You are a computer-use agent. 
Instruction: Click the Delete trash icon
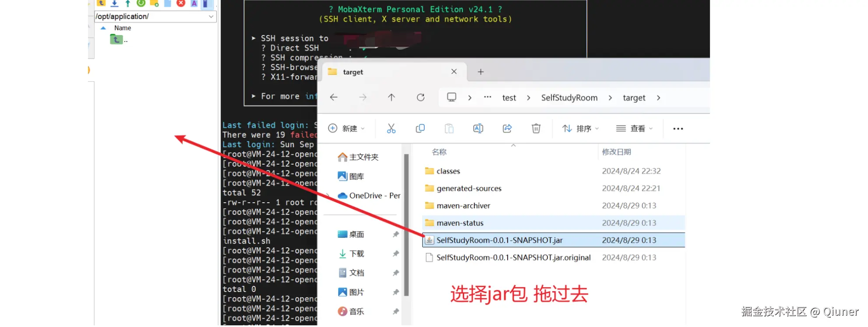point(536,128)
